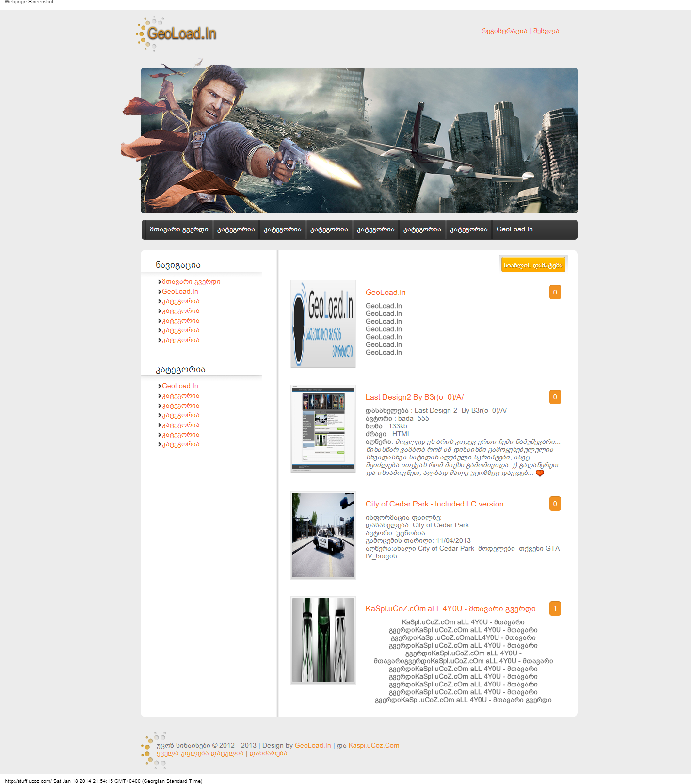Open the GeoLoad.In post title
The image size is (691, 784).
386,293
